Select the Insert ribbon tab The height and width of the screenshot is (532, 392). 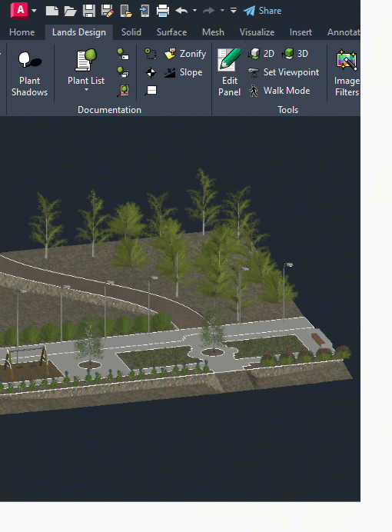click(x=301, y=32)
